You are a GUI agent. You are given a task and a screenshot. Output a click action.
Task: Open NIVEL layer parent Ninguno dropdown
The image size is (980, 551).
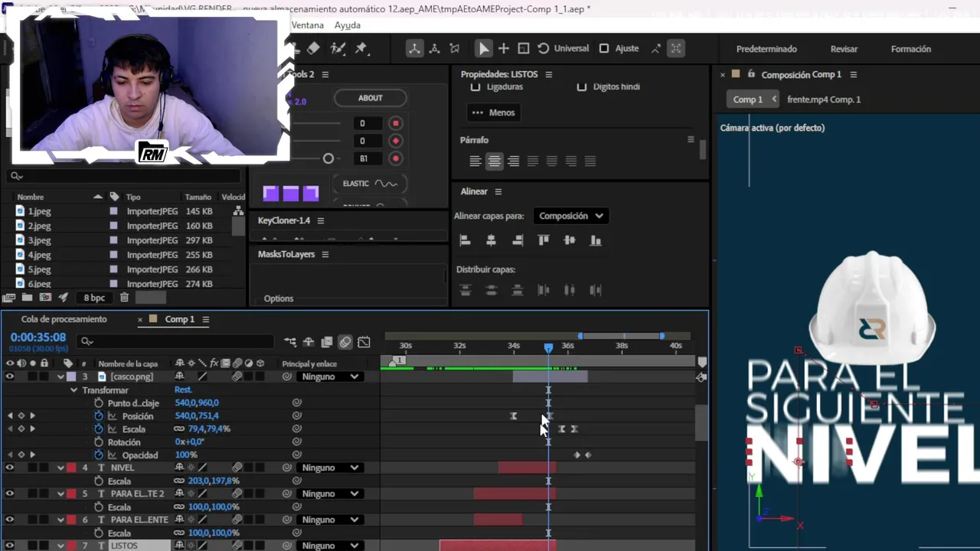click(330, 468)
